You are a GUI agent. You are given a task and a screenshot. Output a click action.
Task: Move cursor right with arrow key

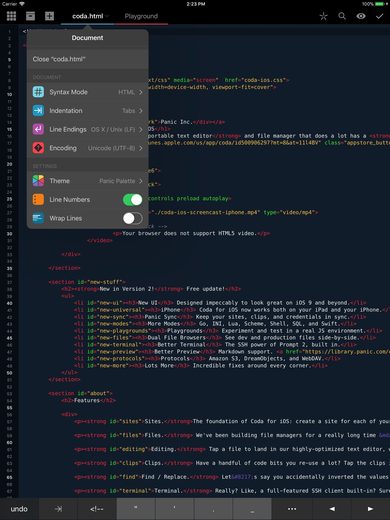370,509
